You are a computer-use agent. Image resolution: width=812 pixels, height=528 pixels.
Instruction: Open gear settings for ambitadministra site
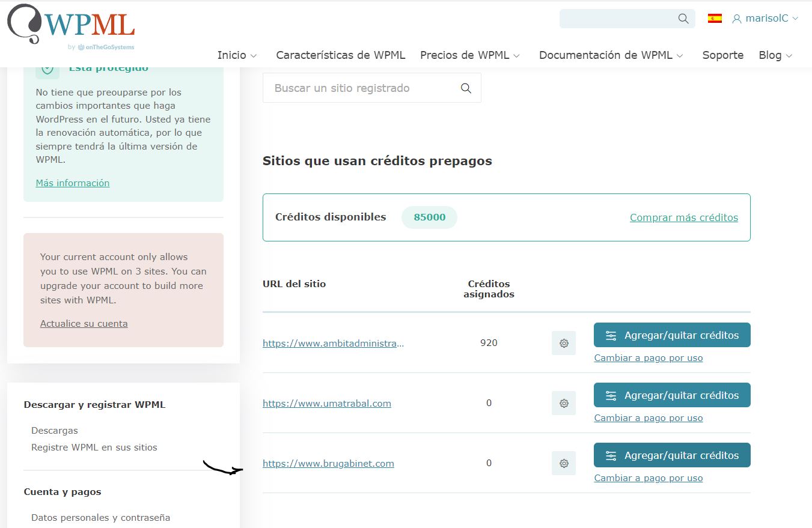[564, 343]
